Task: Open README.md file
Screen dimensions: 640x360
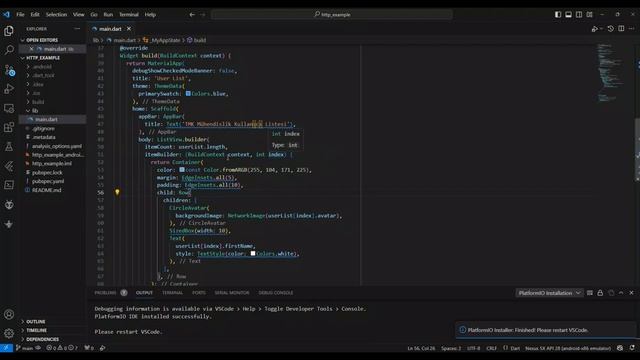Action: 47,190
